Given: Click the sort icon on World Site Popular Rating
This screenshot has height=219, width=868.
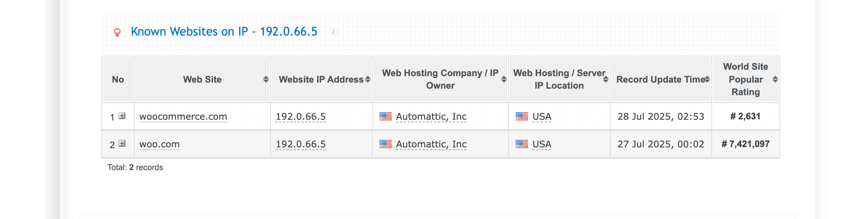Looking at the screenshot, I should (774, 80).
